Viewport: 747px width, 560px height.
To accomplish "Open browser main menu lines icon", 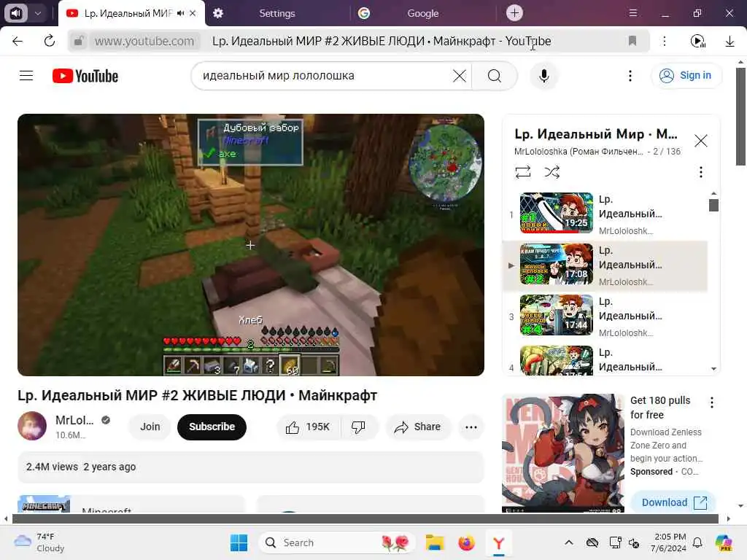I will (x=632, y=13).
